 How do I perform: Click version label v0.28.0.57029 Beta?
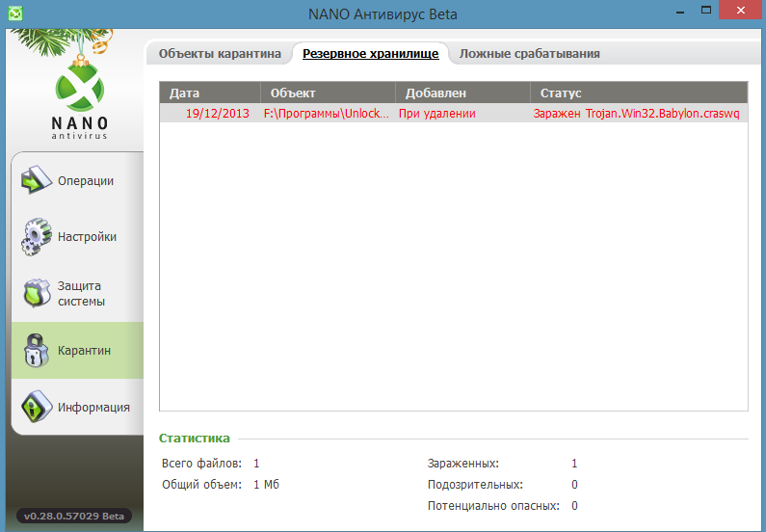click(x=72, y=516)
